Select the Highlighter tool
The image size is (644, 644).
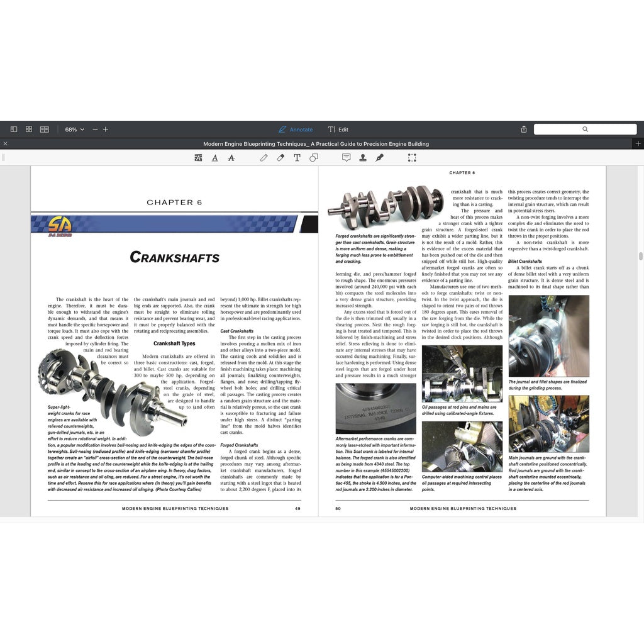point(280,157)
